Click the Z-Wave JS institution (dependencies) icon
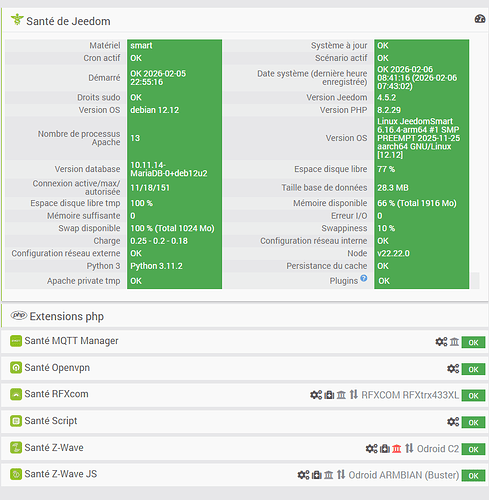The width and height of the screenshot is (489, 500). tap(329, 475)
